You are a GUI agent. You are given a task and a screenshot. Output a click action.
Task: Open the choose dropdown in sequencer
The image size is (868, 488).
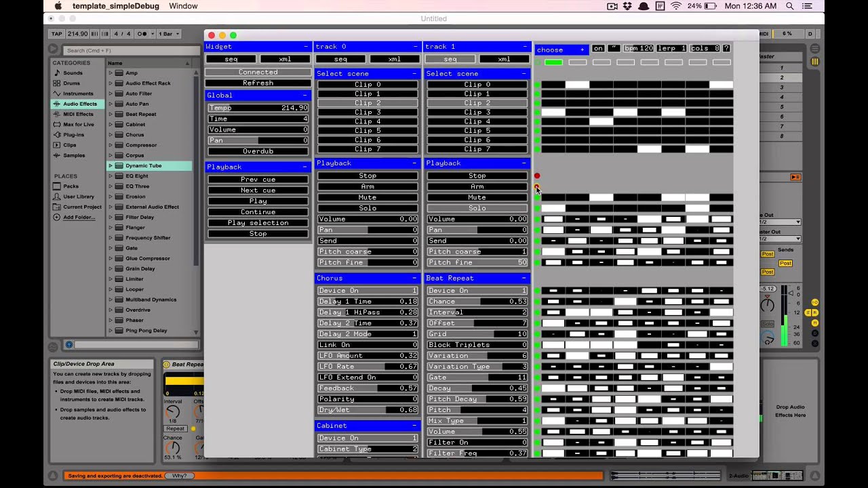coord(561,49)
